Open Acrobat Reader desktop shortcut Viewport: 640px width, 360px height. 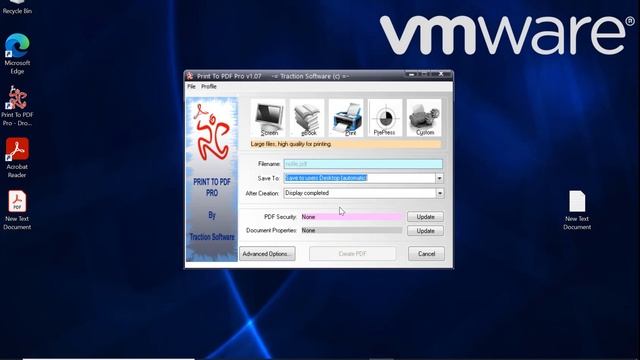pyautogui.click(x=17, y=158)
